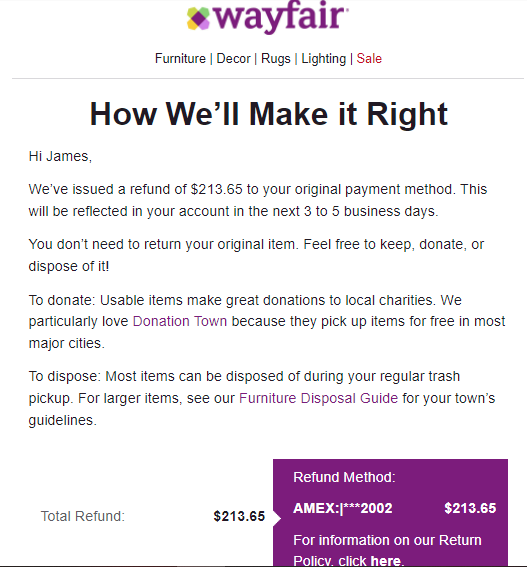Click the Refund Method heading in purple box

click(x=344, y=477)
